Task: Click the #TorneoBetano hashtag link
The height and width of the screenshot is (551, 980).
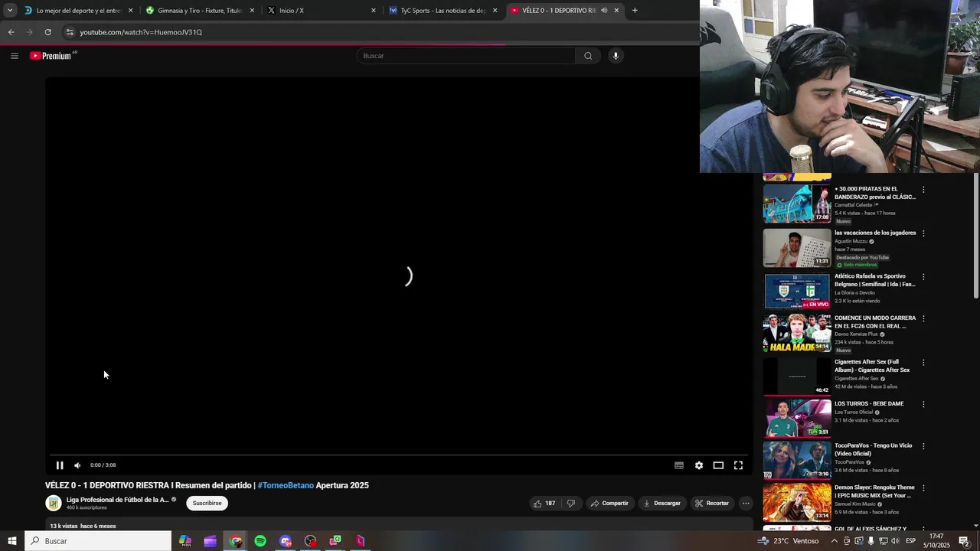Action: (x=286, y=485)
